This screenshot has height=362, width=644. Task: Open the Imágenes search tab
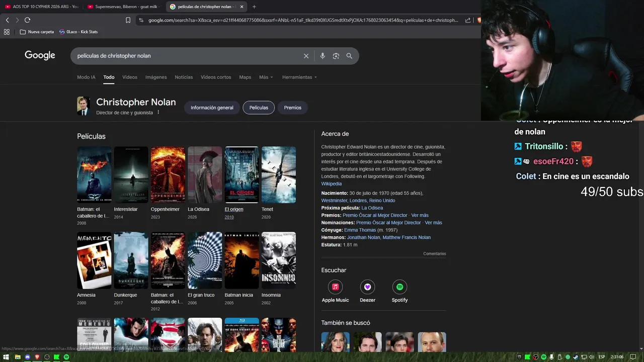(x=156, y=77)
